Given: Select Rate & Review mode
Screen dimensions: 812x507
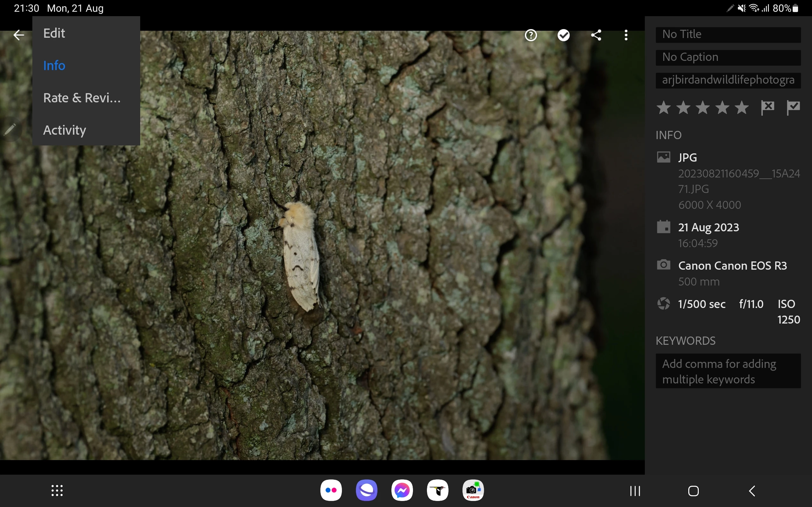Looking at the screenshot, I should 82,98.
